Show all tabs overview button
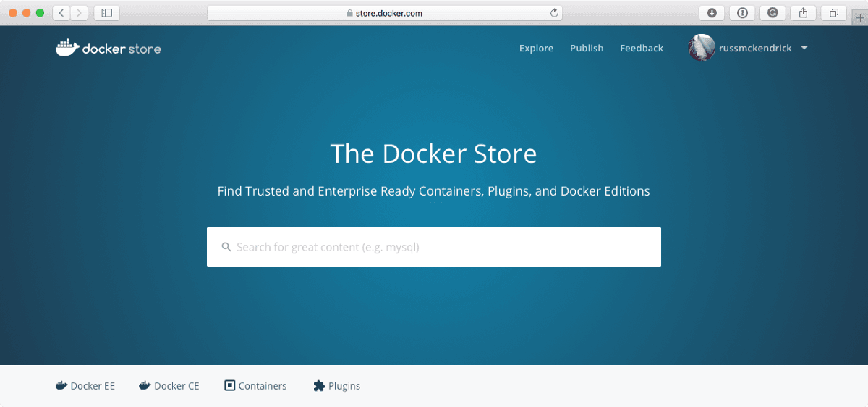Viewport: 868px width, 407px height. (x=834, y=13)
